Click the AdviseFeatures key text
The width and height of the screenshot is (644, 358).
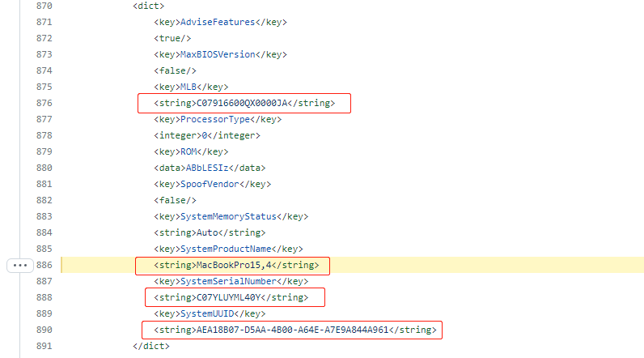(218, 22)
